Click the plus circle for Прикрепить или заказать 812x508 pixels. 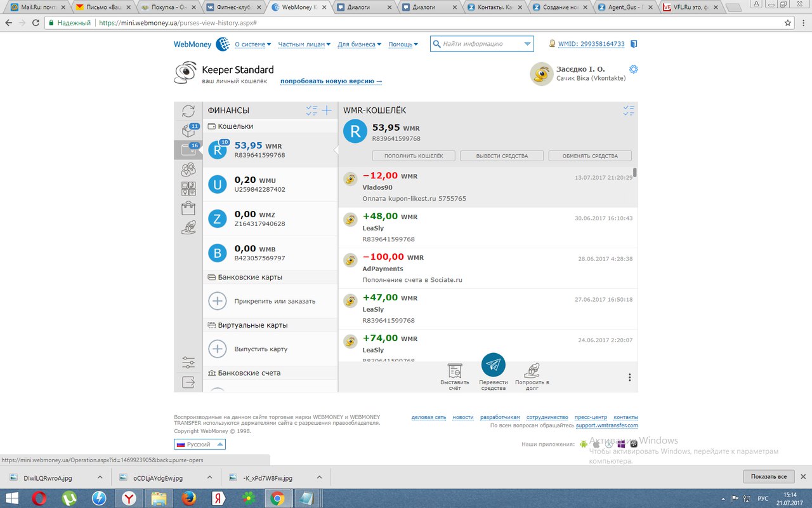pyautogui.click(x=218, y=301)
